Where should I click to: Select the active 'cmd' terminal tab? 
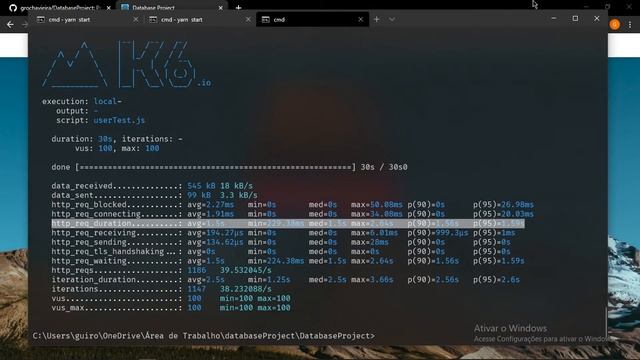tap(312, 20)
